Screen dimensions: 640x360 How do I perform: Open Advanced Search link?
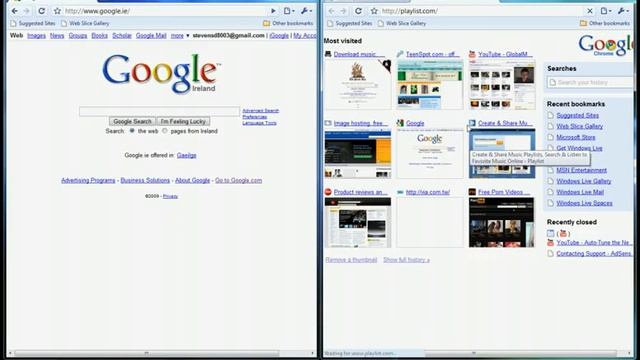260,111
